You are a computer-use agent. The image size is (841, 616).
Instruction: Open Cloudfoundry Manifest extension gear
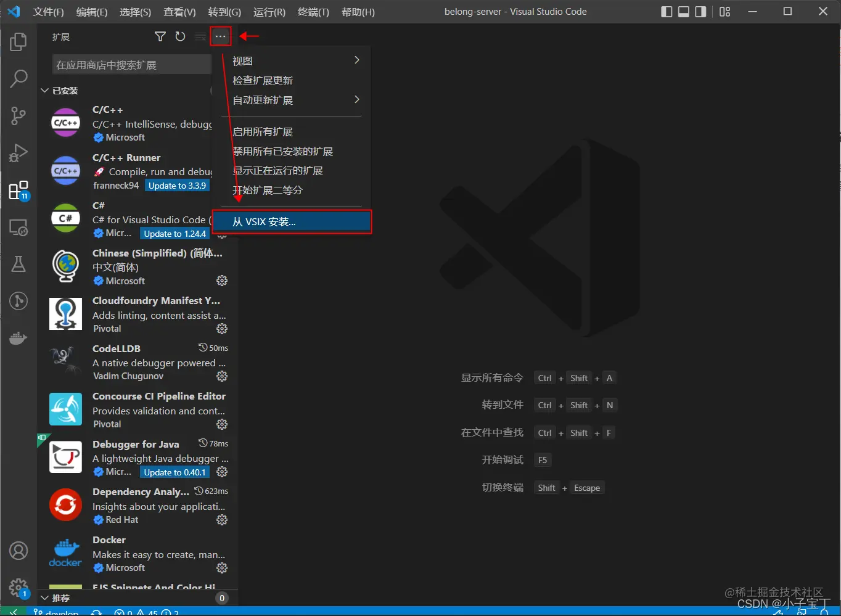pyautogui.click(x=222, y=329)
